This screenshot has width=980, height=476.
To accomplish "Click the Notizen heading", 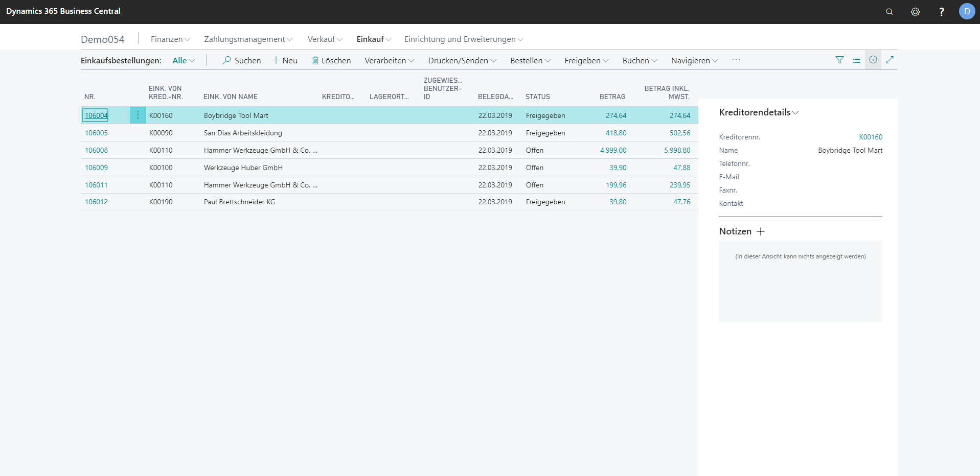I will coord(735,231).
